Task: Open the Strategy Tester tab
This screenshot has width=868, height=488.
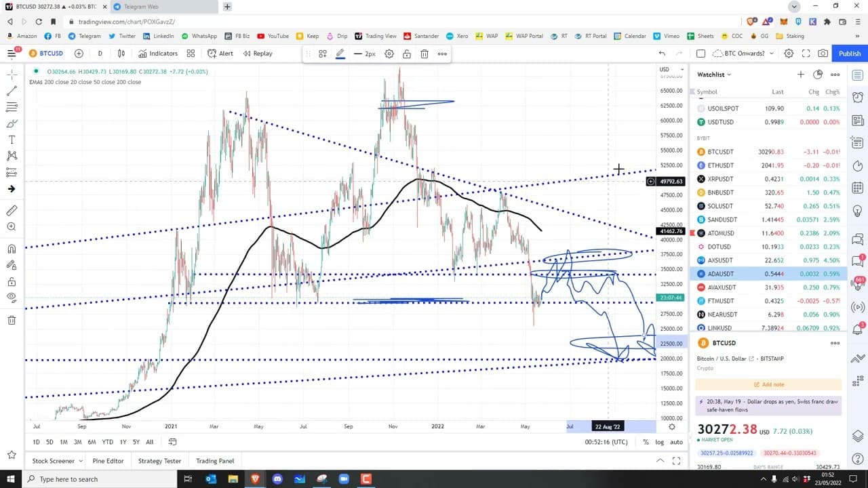Action: click(159, 461)
